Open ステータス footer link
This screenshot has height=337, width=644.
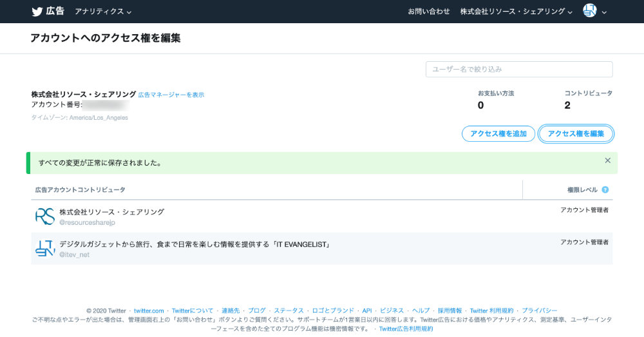289,311
